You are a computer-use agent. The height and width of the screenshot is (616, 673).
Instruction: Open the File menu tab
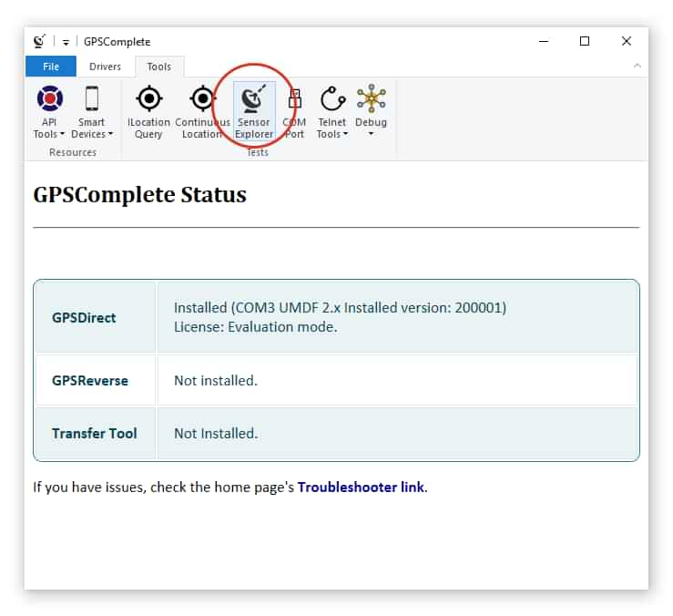pos(51,67)
